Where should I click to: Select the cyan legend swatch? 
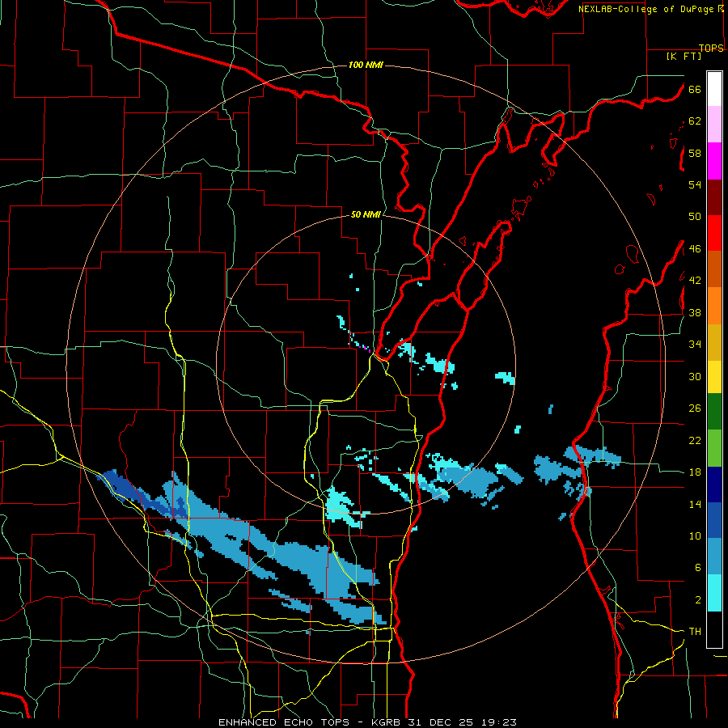714,593
